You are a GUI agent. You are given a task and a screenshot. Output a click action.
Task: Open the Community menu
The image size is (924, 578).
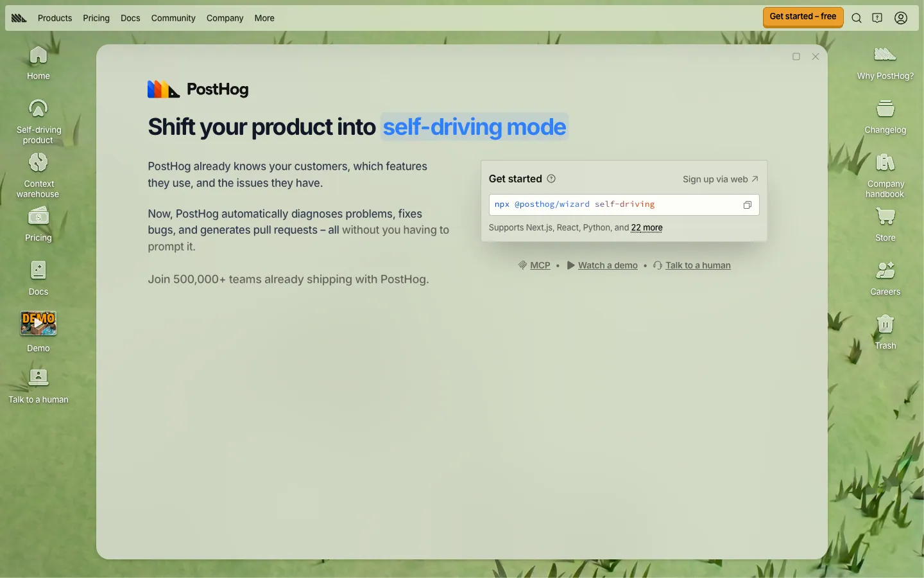click(x=173, y=18)
